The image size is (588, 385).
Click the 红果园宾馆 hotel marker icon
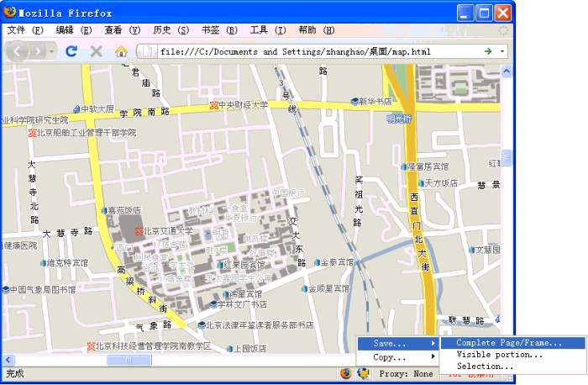(220, 265)
